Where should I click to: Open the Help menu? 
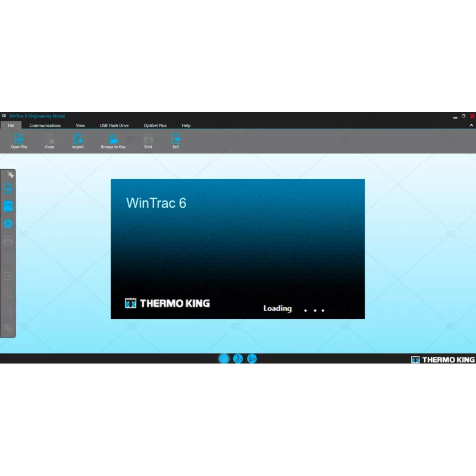point(186,125)
